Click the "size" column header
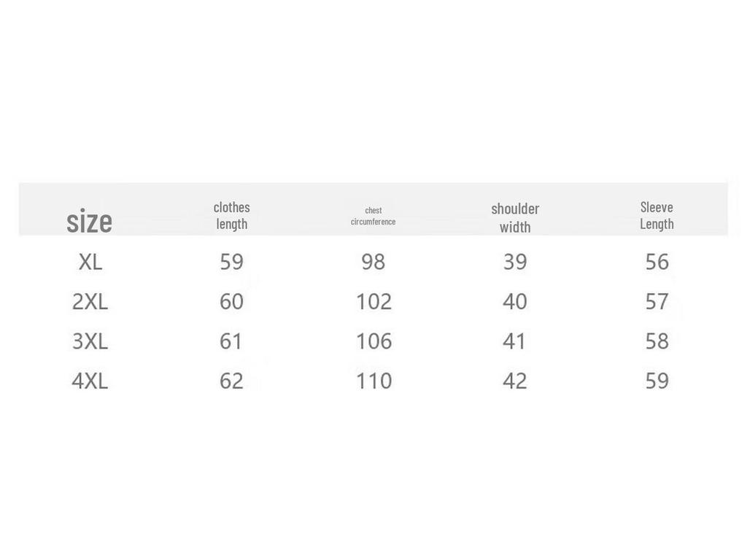 click(x=89, y=221)
